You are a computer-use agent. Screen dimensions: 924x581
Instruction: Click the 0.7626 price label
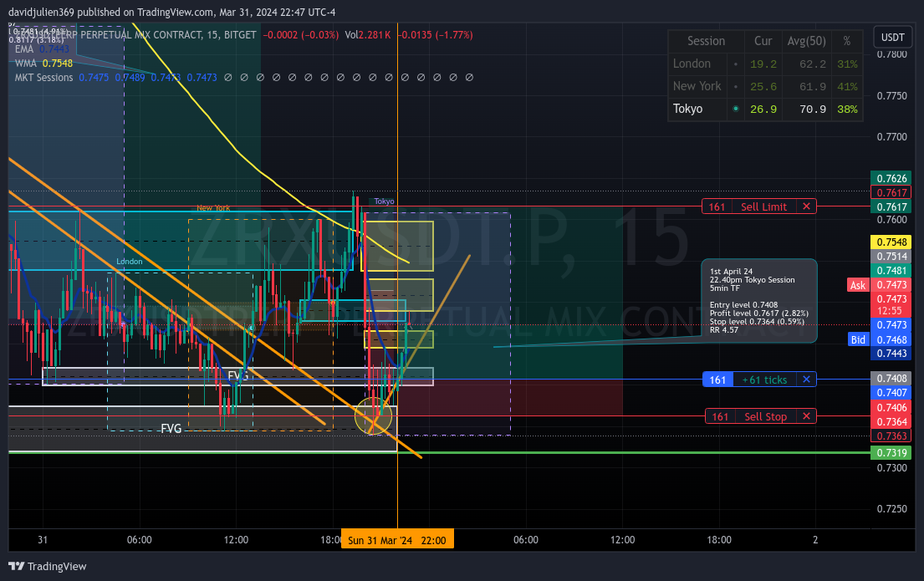pos(891,179)
